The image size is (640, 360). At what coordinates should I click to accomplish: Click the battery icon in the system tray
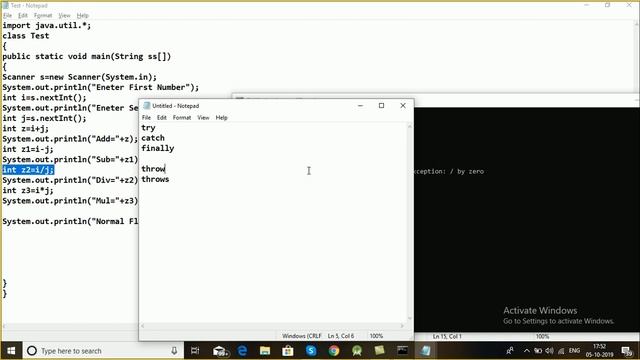538,351
